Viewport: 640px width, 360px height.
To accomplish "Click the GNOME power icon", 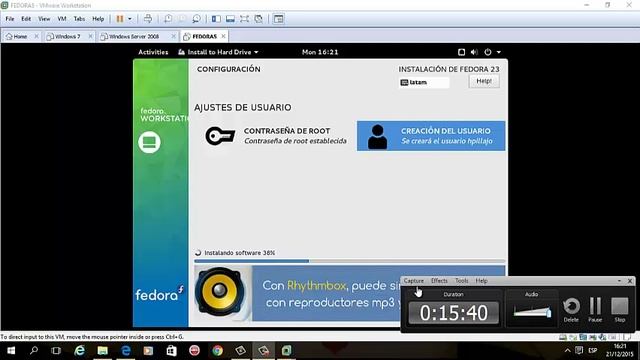I will [488, 52].
